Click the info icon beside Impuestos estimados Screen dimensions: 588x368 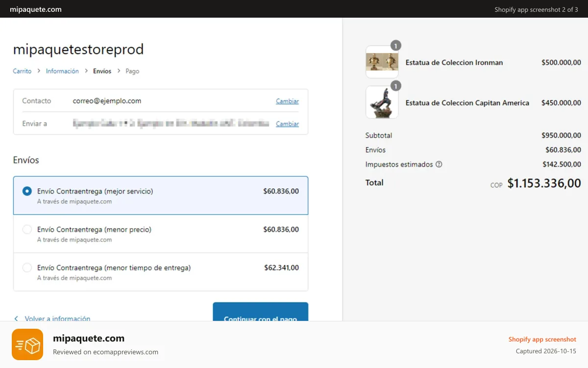(x=439, y=164)
